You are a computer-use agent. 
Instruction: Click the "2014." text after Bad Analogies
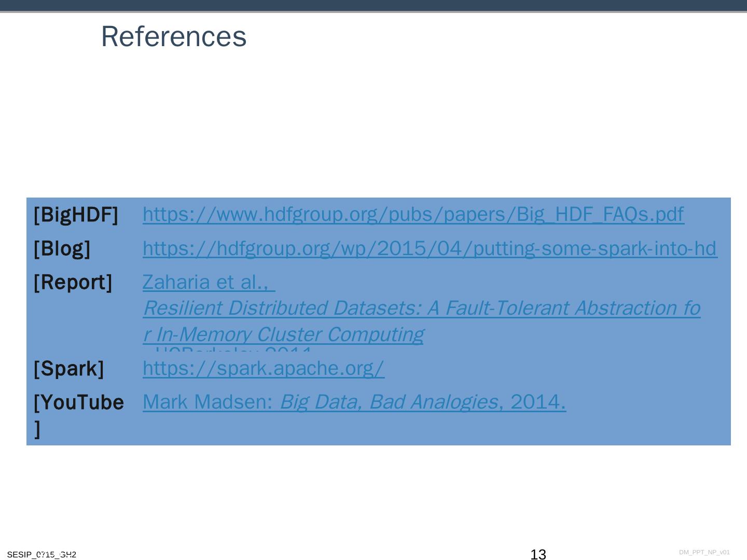coord(538,402)
